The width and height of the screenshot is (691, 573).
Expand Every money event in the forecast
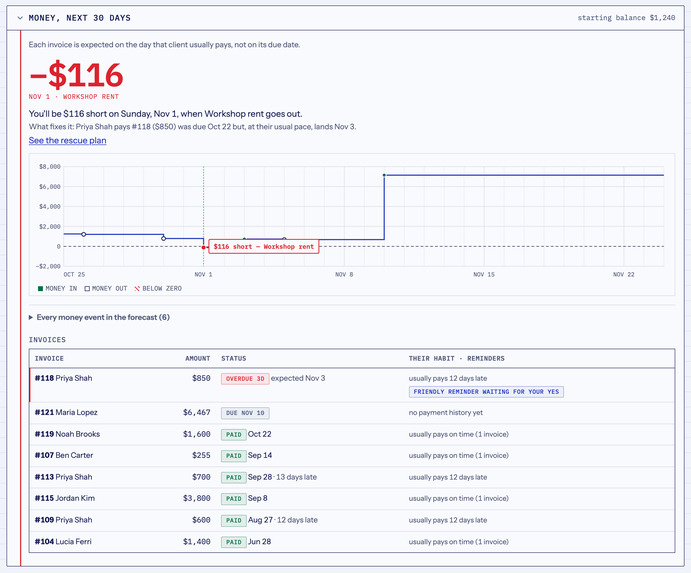99,317
